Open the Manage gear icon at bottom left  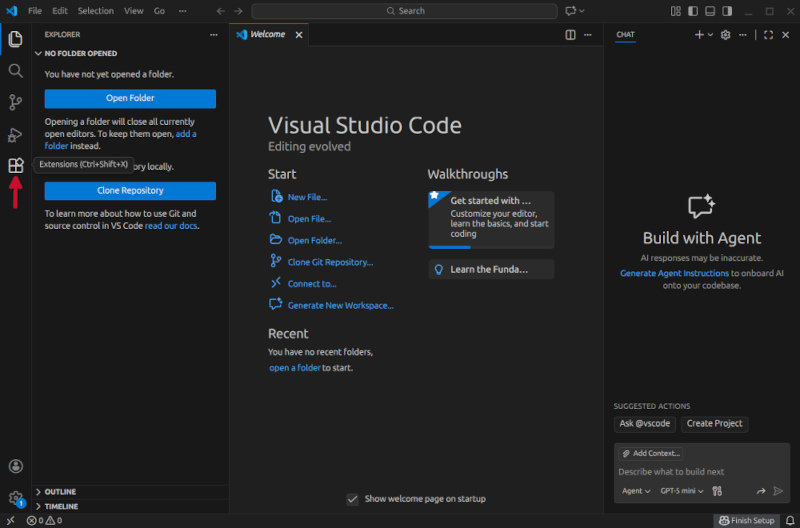pos(15,497)
